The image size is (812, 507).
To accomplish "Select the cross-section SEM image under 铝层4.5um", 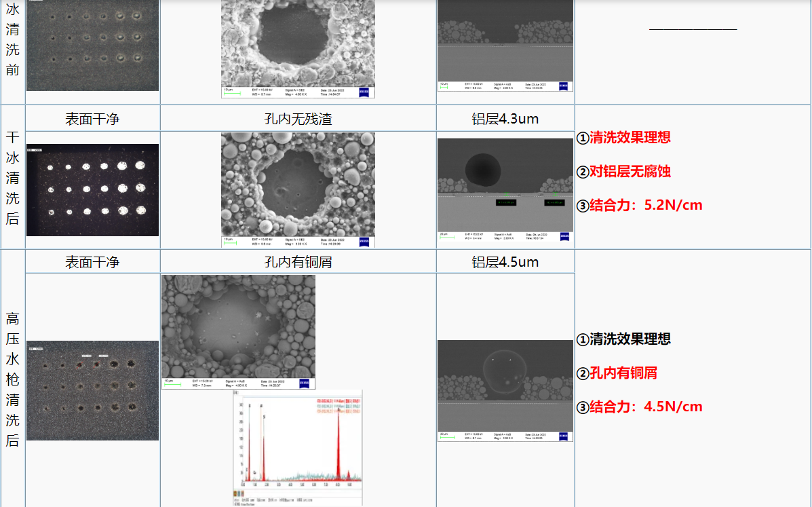I will (x=505, y=383).
